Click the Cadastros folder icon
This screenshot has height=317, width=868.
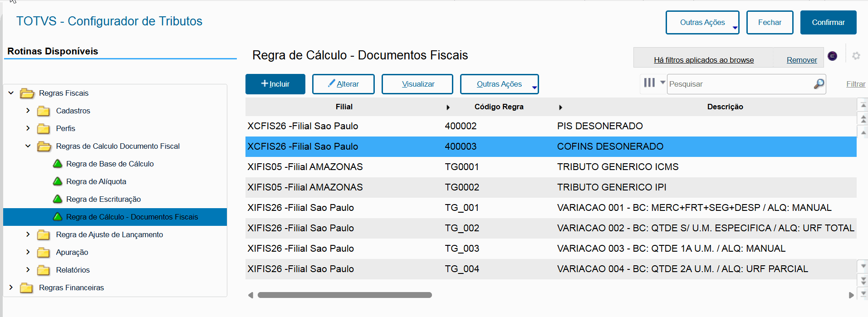44,111
